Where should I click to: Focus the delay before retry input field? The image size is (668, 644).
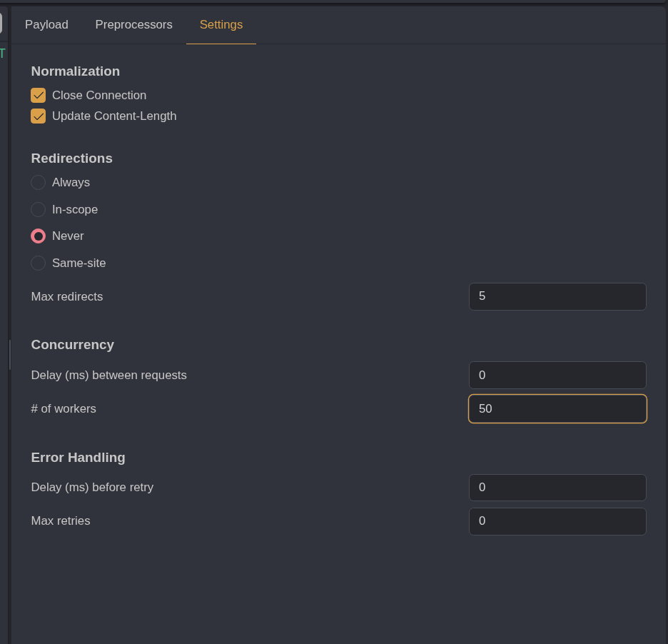coord(557,488)
